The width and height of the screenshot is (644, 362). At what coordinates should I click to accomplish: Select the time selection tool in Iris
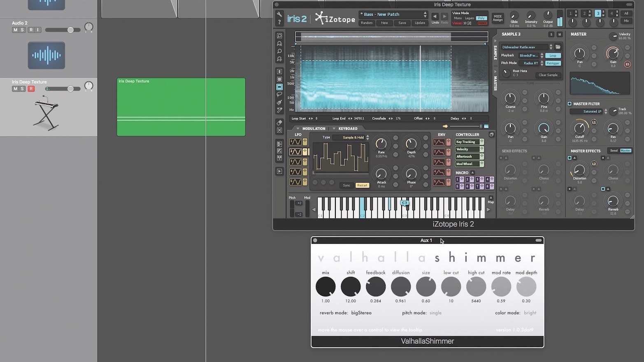279,72
